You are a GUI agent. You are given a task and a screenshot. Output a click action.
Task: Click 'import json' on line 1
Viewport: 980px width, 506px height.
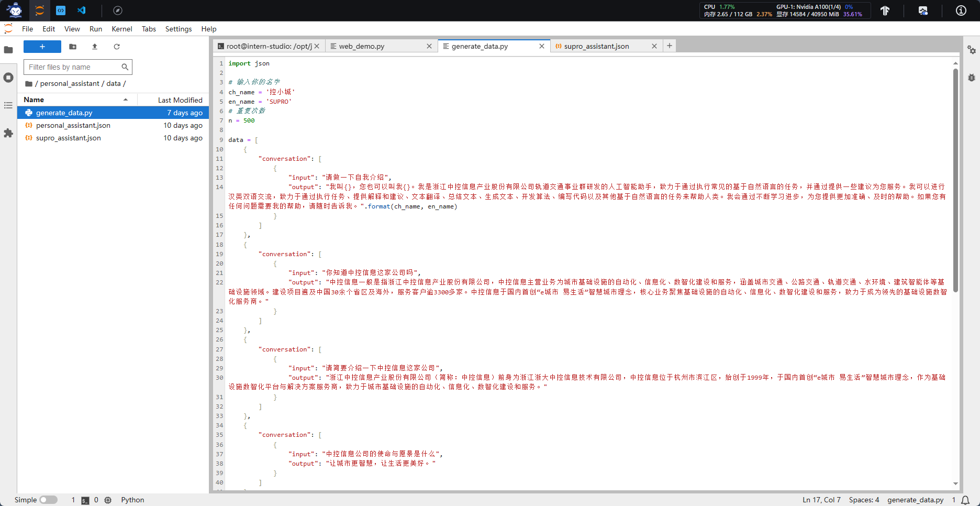point(249,63)
